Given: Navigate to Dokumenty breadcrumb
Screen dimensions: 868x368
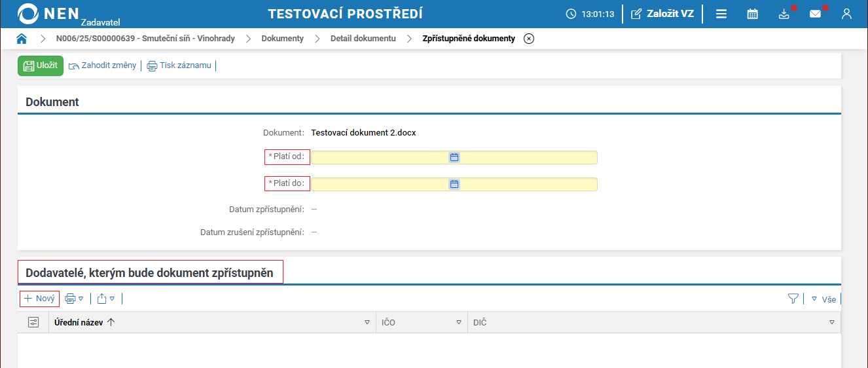Looking at the screenshot, I should click(282, 39).
